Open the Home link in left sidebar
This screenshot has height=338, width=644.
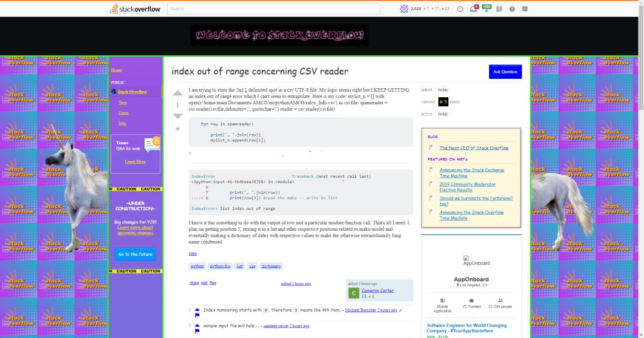coord(116,70)
